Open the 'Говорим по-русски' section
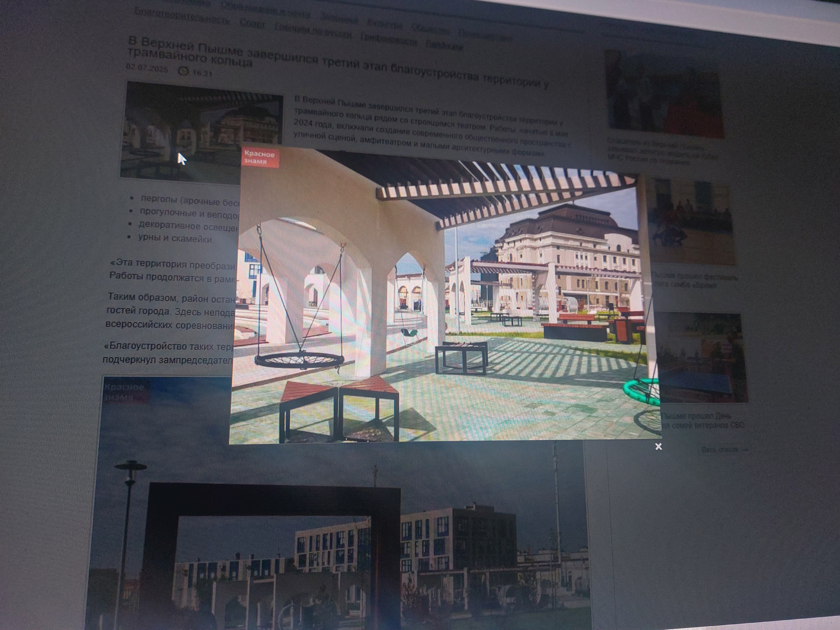Image resolution: width=840 pixels, height=630 pixels. [312, 31]
